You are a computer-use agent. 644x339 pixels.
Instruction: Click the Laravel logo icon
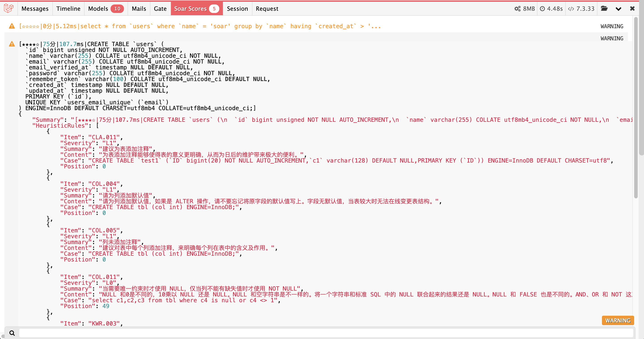pos(9,8)
